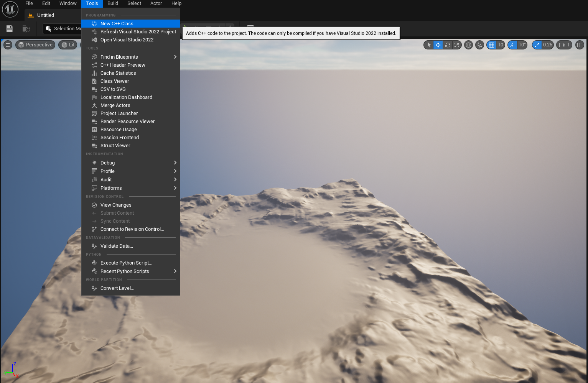Screen dimensions: 588x383
Task: Open Content Browser folder-search icon
Action: point(26,29)
